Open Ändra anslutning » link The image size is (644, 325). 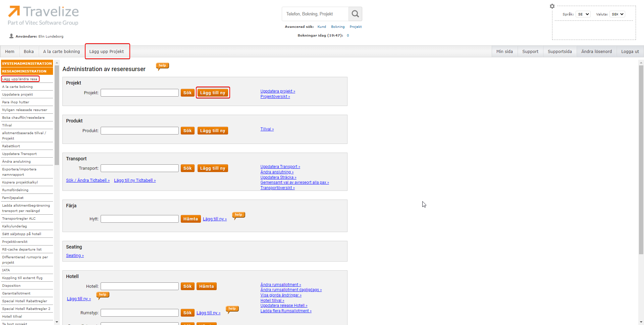pos(277,172)
